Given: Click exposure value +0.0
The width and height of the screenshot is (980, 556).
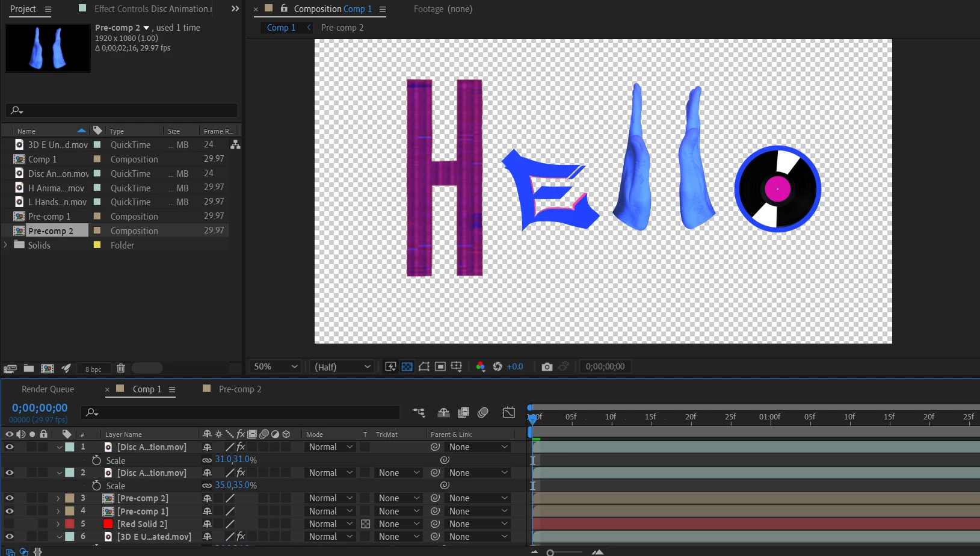Looking at the screenshot, I should click(x=515, y=366).
